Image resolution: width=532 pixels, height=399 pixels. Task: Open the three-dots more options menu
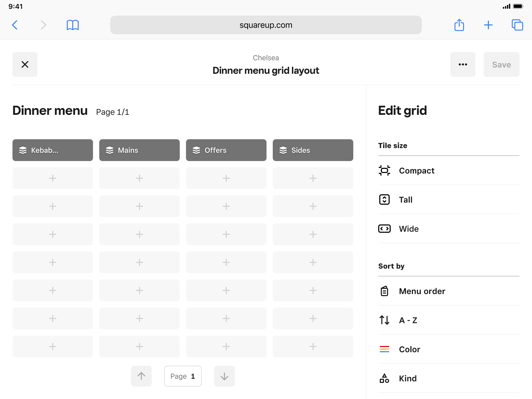(463, 64)
